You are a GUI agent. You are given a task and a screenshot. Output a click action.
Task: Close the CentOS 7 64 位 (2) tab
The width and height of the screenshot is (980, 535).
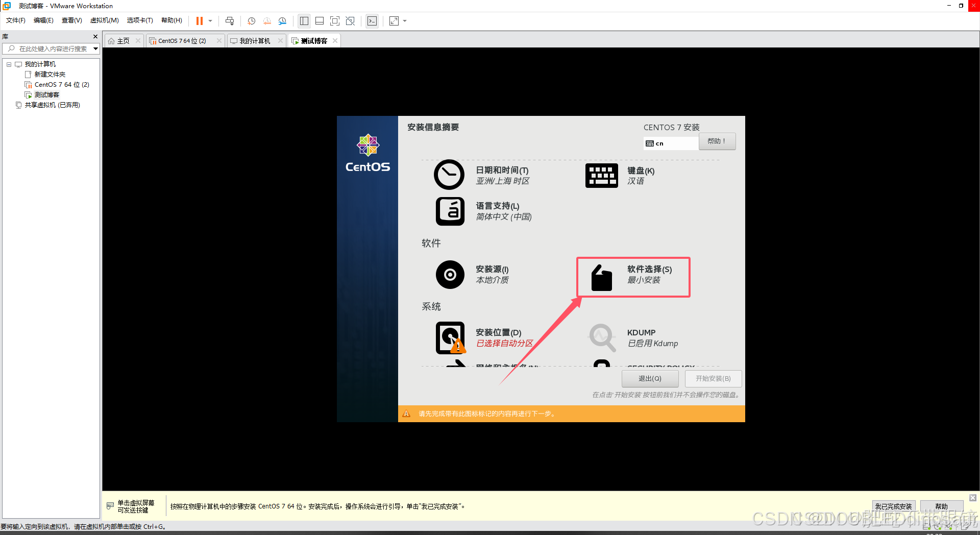219,41
